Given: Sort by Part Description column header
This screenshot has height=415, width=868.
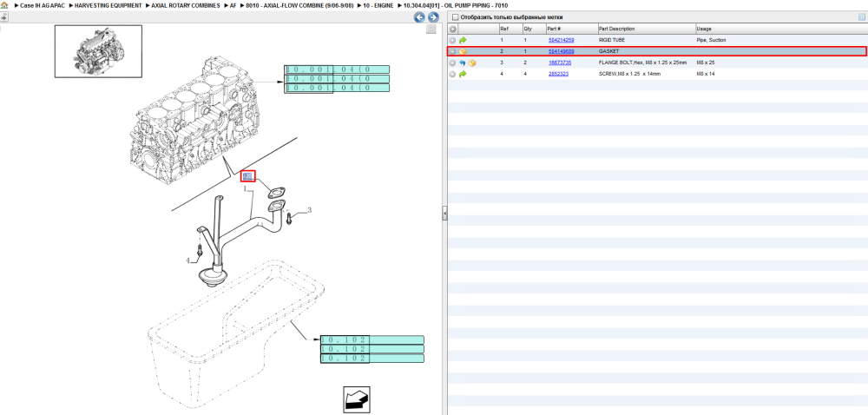Looking at the screenshot, I should (647, 29).
